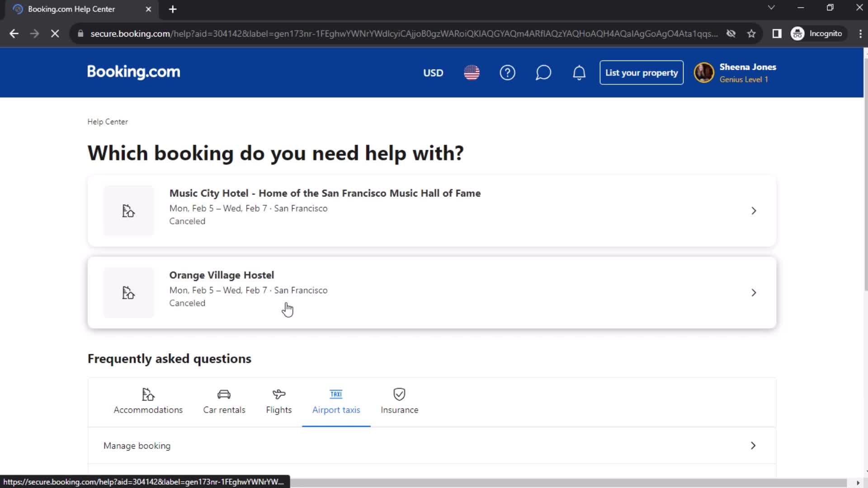Click the third-party cookies blocked eye icon
The height and width of the screenshot is (488, 868).
point(731,33)
